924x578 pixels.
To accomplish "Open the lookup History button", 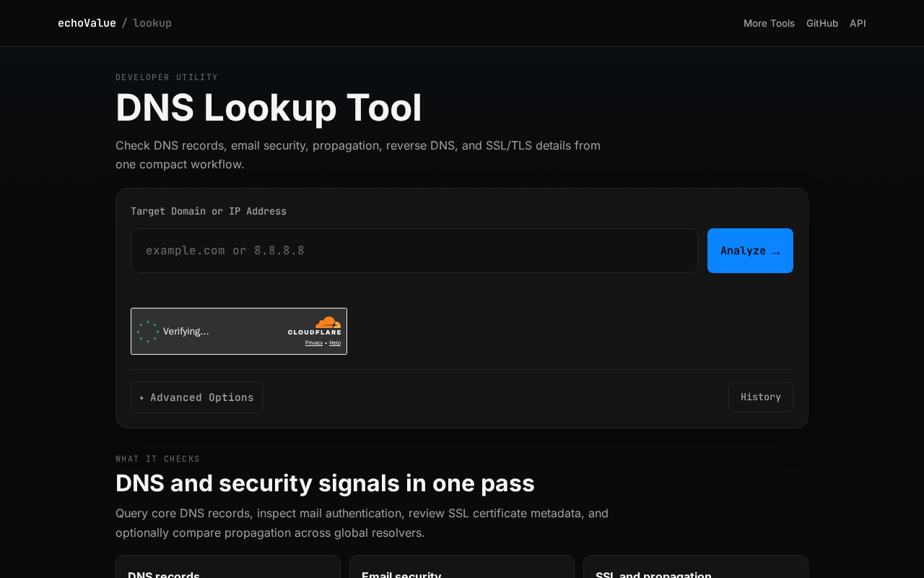I will pos(760,397).
